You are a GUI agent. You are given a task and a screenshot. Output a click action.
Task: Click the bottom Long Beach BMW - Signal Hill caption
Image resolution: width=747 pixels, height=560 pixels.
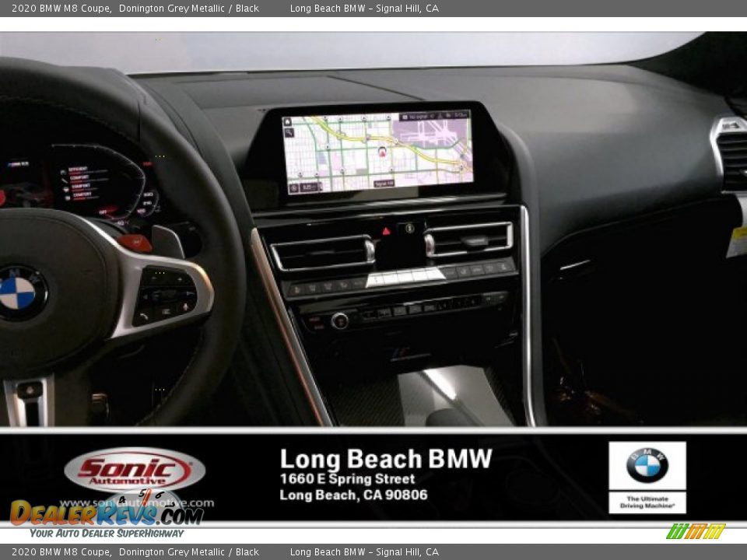pyautogui.click(x=364, y=552)
